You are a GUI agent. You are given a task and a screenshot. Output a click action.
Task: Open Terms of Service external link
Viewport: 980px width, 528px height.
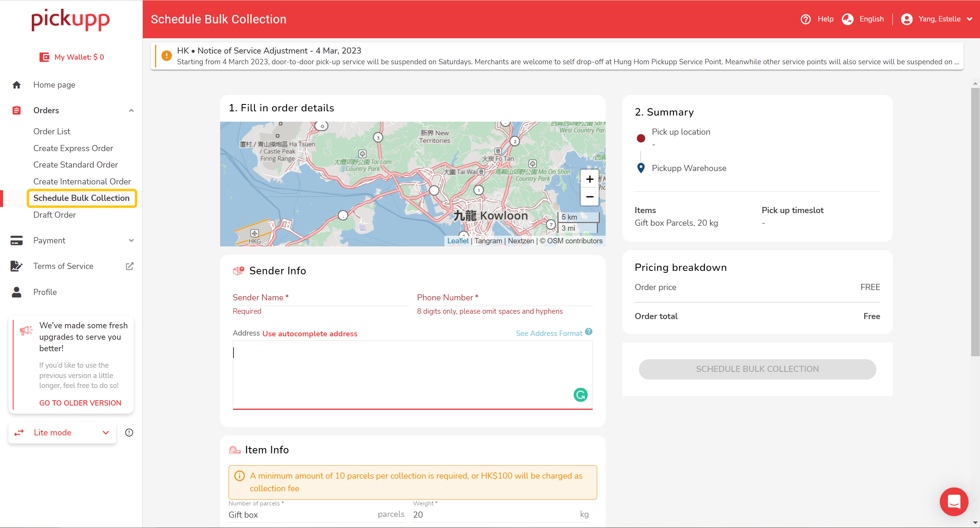pos(130,266)
